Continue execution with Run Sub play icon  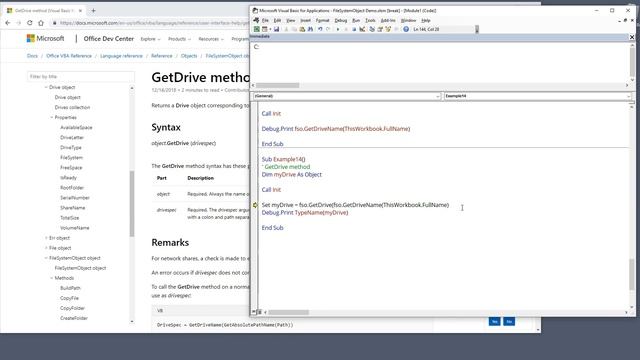click(338, 29)
